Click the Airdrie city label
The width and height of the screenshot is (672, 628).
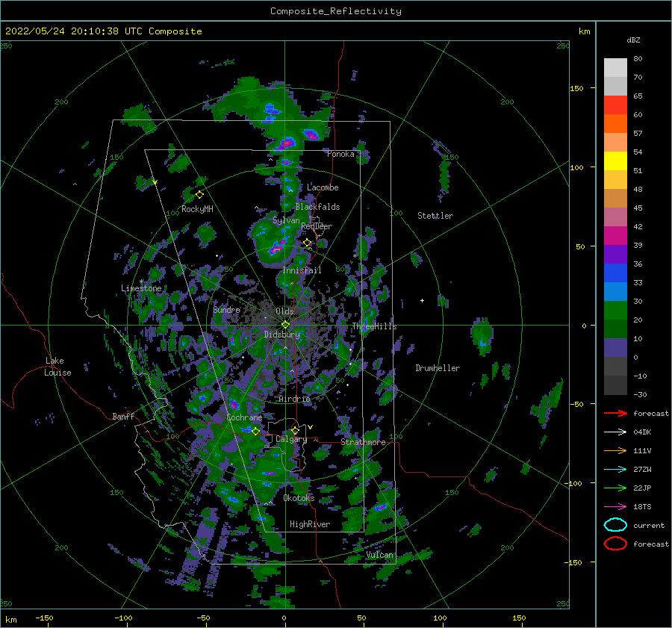click(x=294, y=399)
